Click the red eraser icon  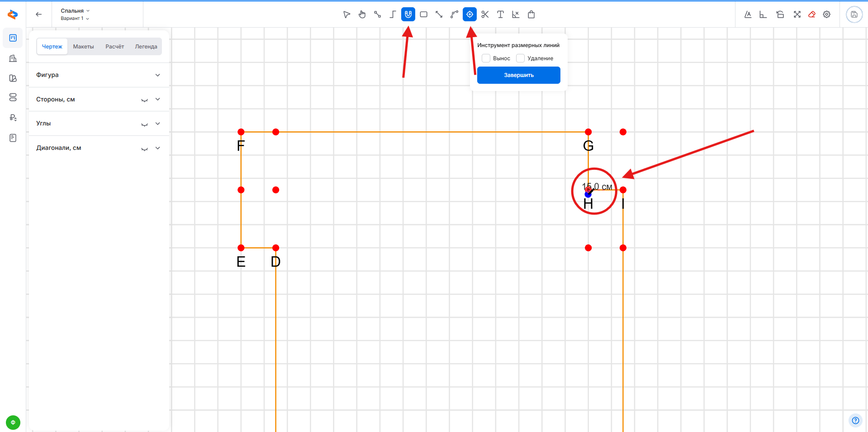pyautogui.click(x=812, y=14)
